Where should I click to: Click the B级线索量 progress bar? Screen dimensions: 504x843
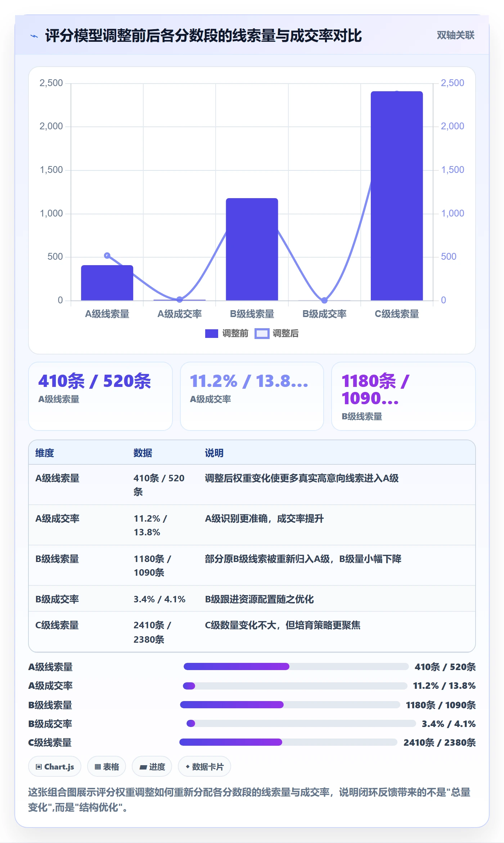(290, 705)
